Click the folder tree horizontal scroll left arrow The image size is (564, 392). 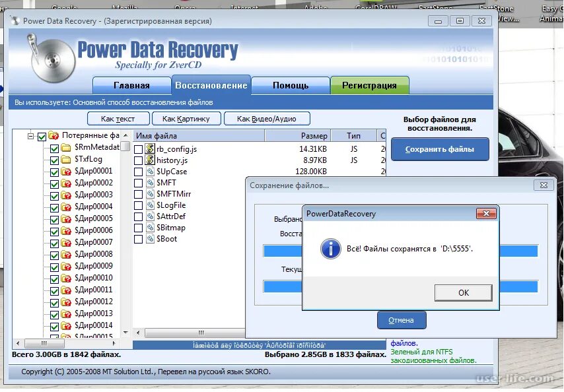[x=18, y=343]
